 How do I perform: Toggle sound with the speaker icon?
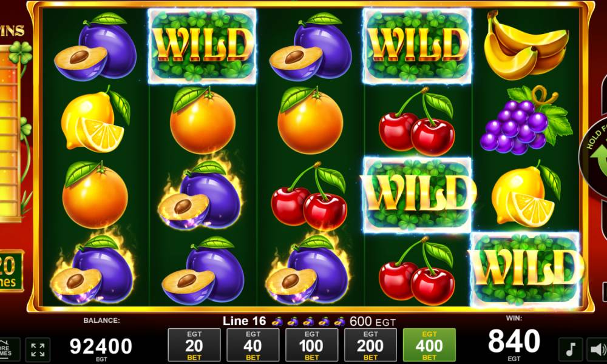[x=597, y=349]
